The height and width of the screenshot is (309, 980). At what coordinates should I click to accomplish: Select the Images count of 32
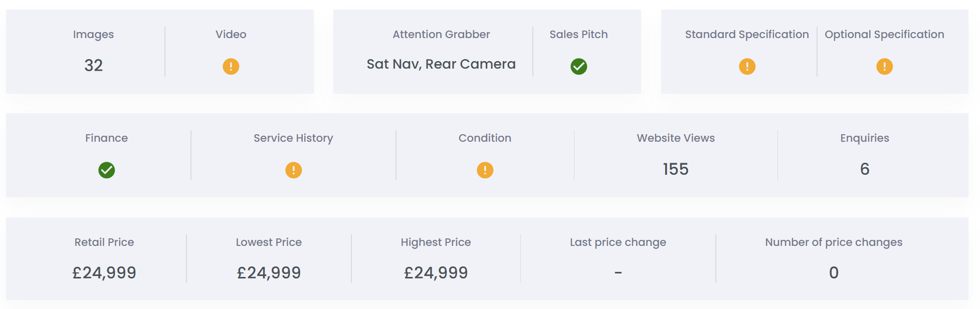coord(94,66)
